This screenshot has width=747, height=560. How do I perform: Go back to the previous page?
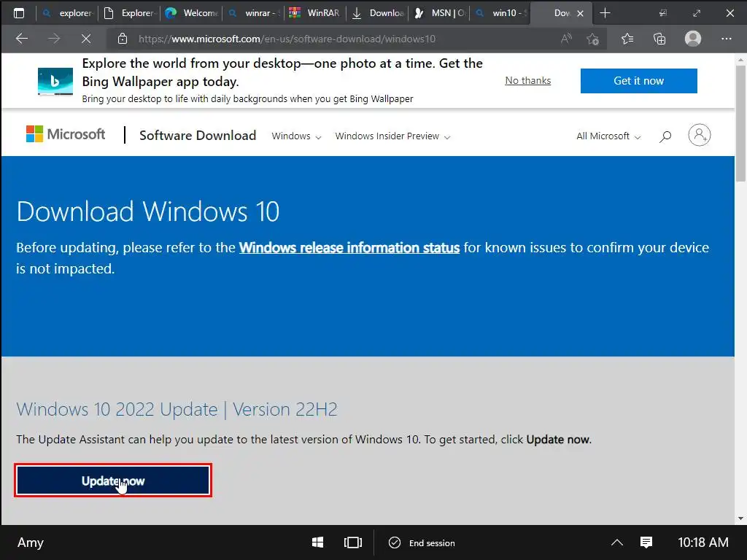tap(22, 39)
